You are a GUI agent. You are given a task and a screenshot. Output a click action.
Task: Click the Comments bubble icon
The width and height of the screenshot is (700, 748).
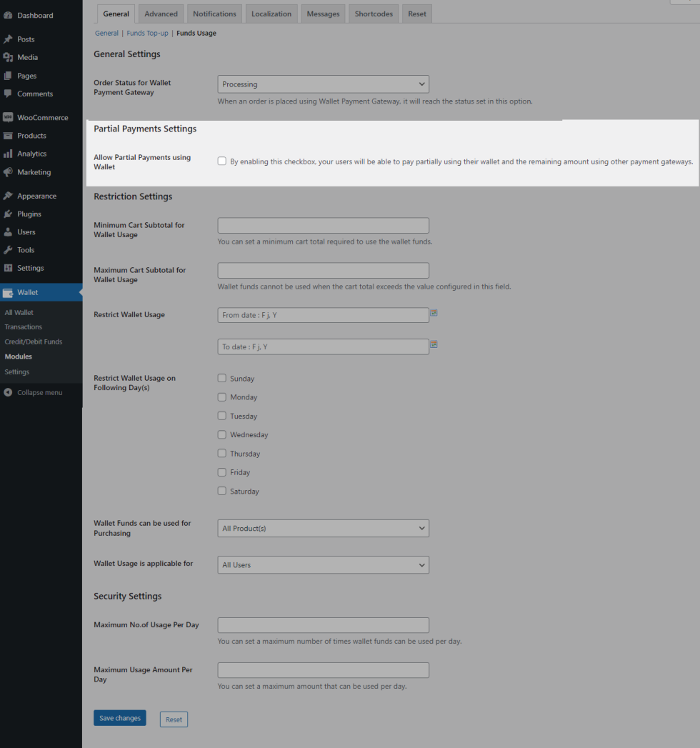8,94
